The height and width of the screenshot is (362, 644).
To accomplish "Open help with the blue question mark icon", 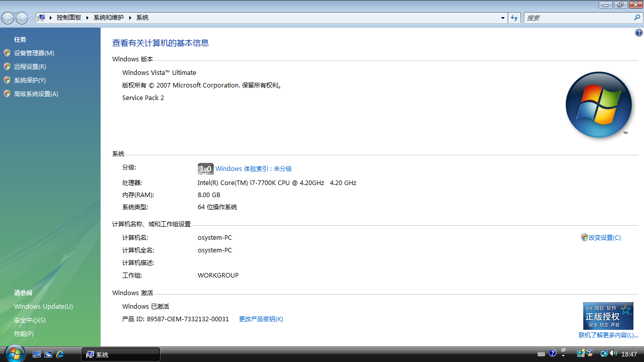I will point(639,33).
